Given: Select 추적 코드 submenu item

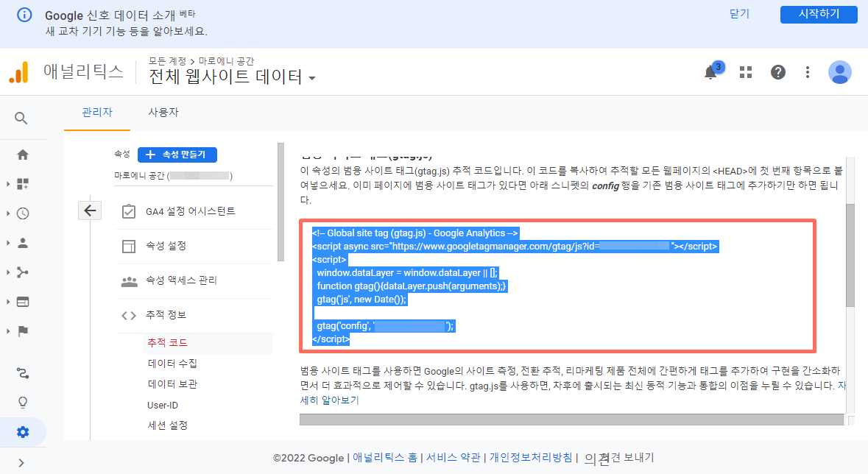Looking at the screenshot, I should (x=167, y=343).
